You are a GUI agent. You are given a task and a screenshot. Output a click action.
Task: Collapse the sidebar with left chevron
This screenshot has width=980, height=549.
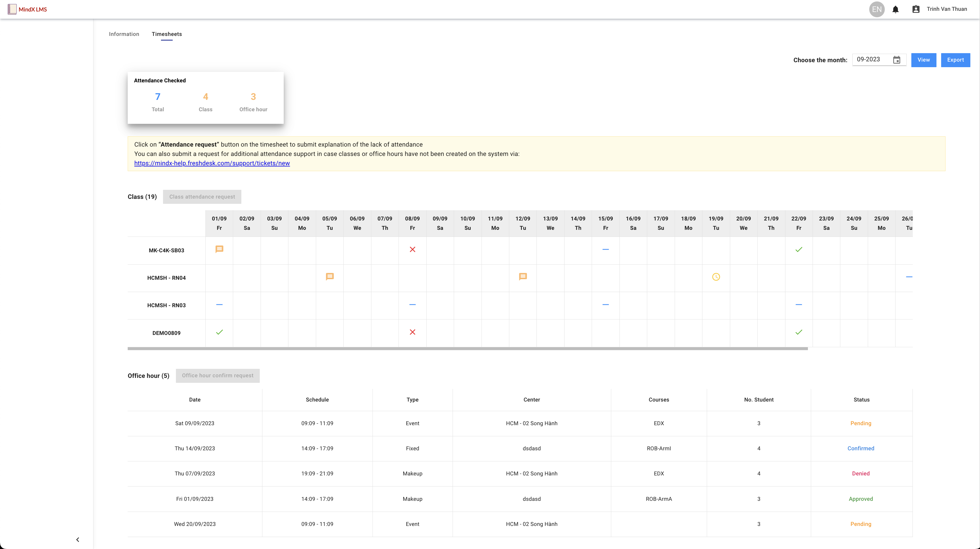click(x=78, y=539)
